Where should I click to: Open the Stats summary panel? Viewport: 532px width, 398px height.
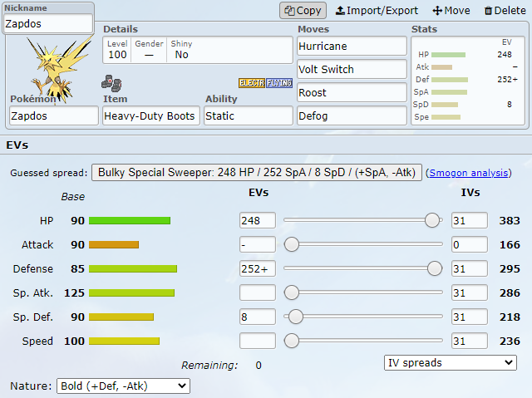[x=468, y=81]
